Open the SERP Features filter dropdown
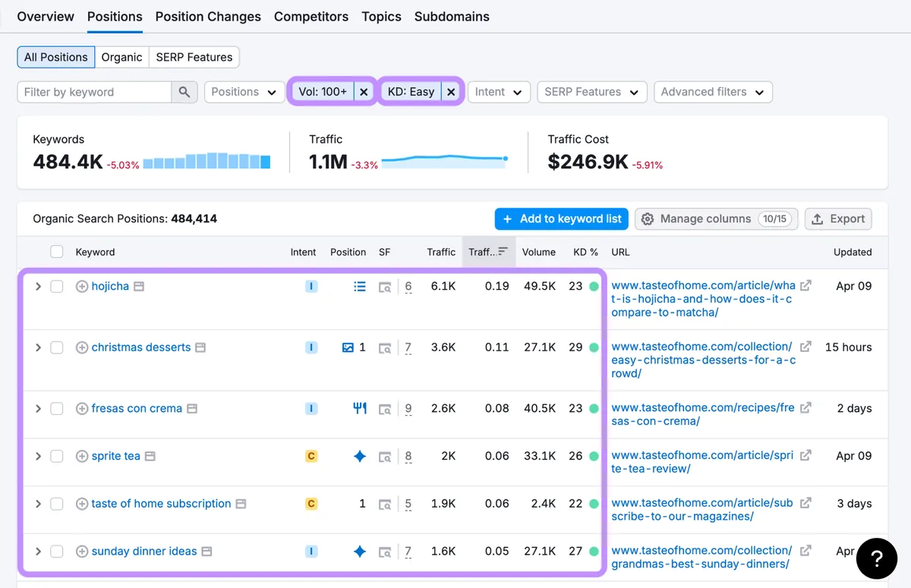Screen dimensions: 911x588 click(592, 92)
